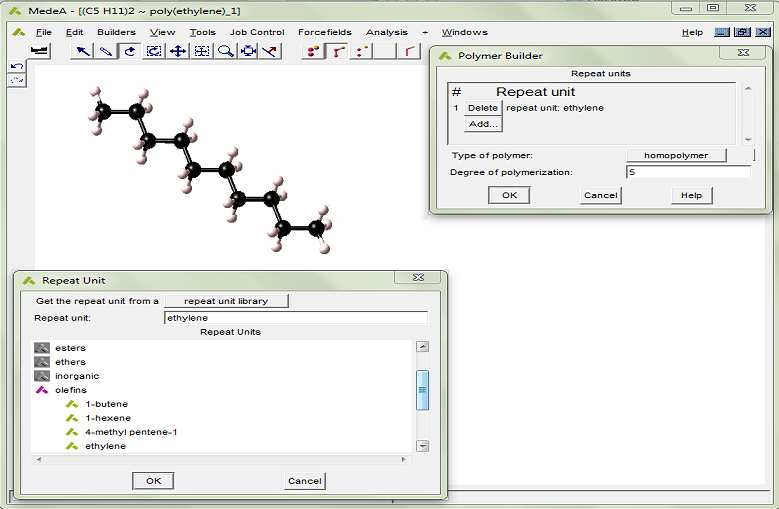Click the bed-shaped icon at toolbar start
The image size is (779, 509).
[39, 51]
